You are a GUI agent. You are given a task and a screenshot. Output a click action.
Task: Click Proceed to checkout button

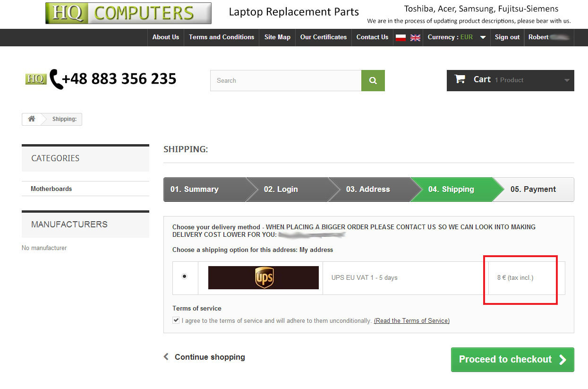point(512,360)
